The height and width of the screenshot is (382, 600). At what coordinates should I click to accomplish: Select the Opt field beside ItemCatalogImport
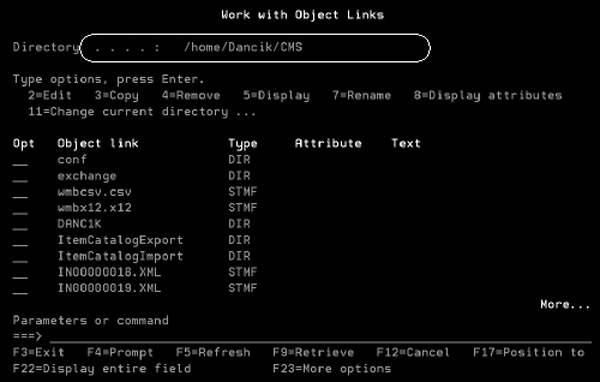click(x=20, y=256)
